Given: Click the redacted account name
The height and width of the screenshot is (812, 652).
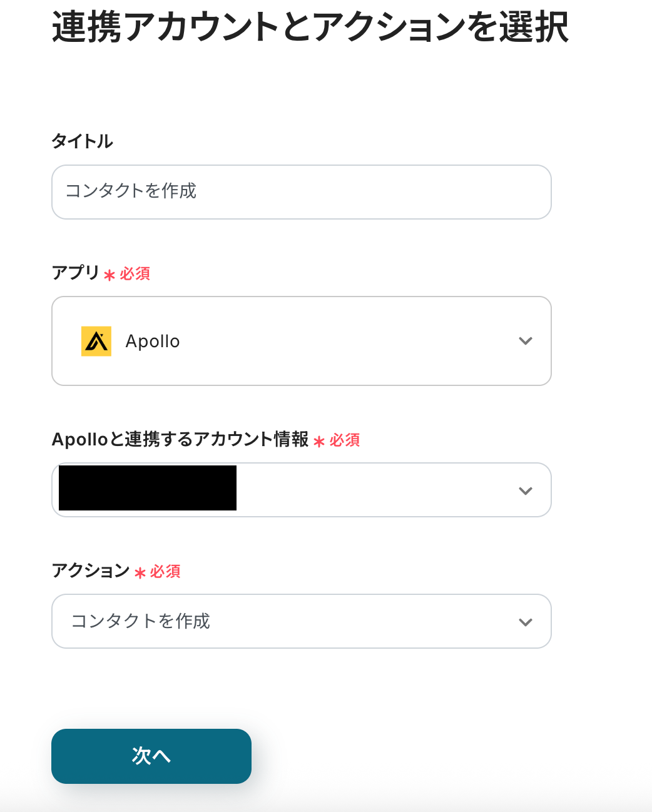Looking at the screenshot, I should [148, 488].
